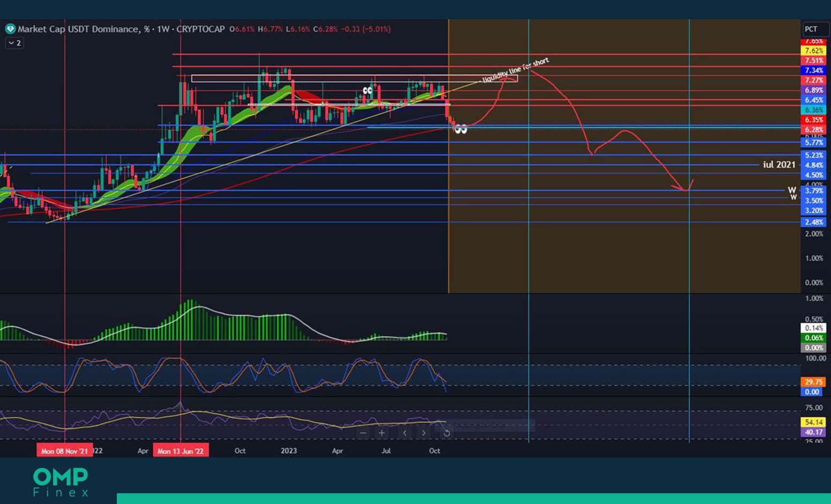Select the purple 6.89% price label
The image size is (831, 504).
point(814,90)
